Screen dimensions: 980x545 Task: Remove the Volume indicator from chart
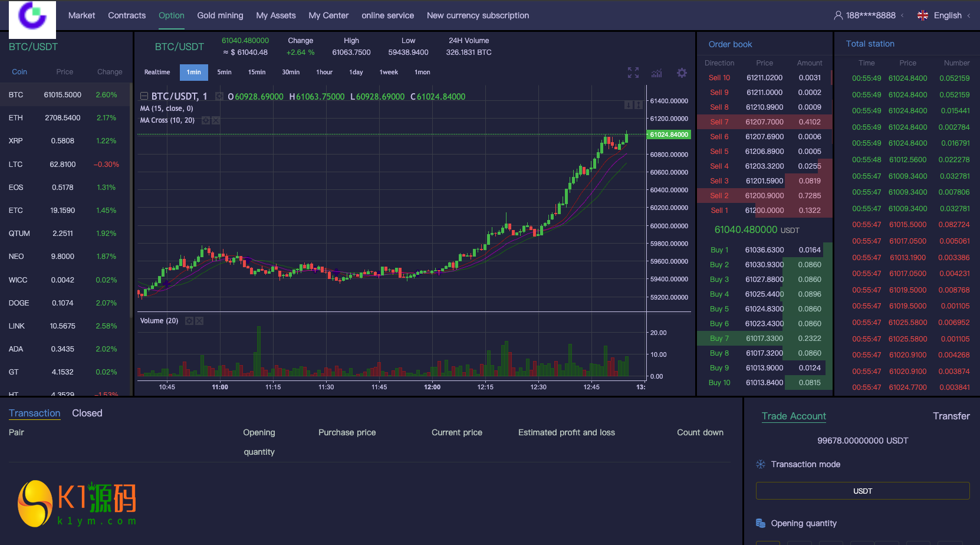coord(199,321)
